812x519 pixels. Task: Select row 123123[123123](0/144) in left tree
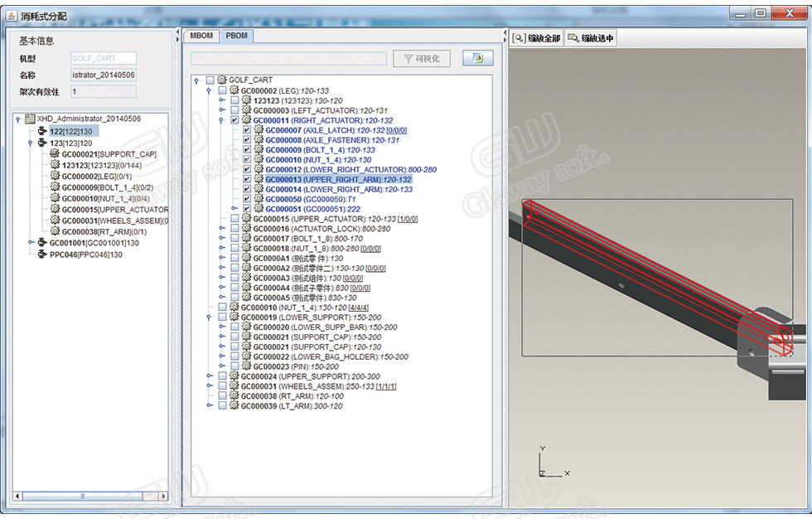pos(101,165)
